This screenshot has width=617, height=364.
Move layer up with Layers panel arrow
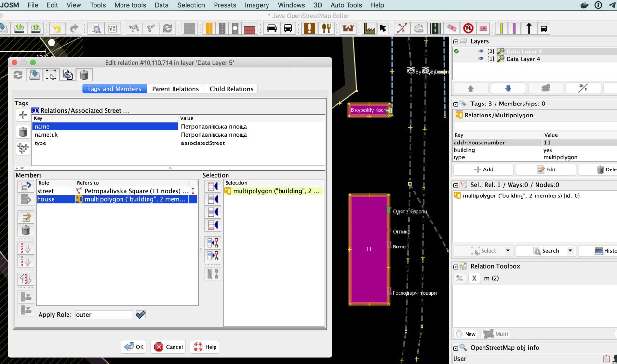pyautogui.click(x=471, y=89)
